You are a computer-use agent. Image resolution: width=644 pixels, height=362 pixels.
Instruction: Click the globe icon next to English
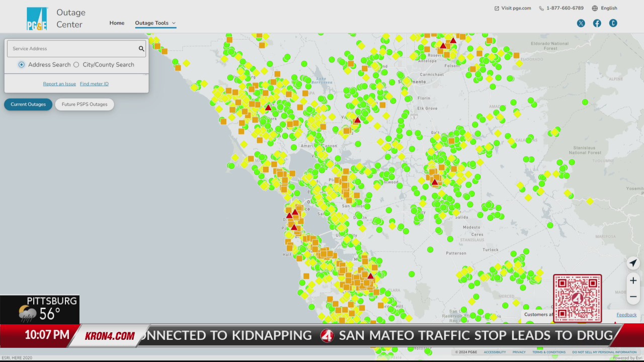click(594, 8)
